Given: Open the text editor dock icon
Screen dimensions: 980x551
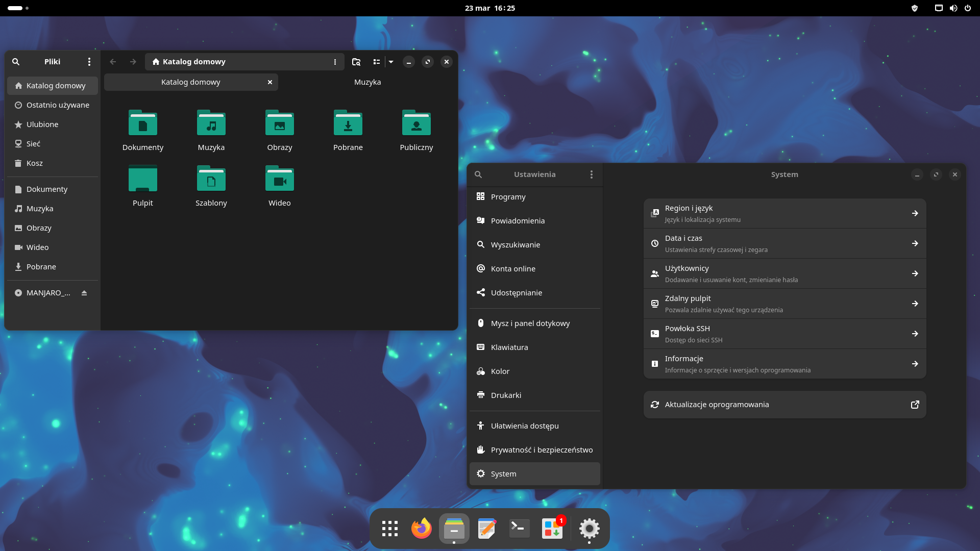Looking at the screenshot, I should [486, 529].
